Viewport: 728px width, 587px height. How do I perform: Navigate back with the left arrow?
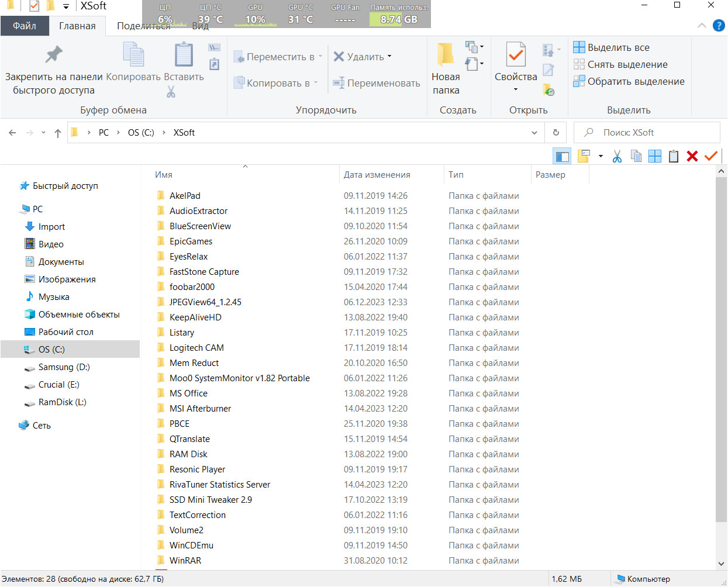tap(12, 133)
